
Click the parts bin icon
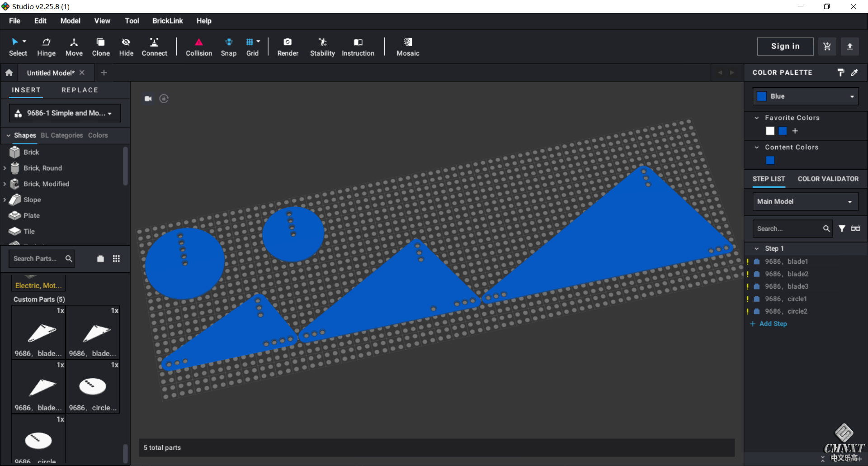pyautogui.click(x=100, y=259)
